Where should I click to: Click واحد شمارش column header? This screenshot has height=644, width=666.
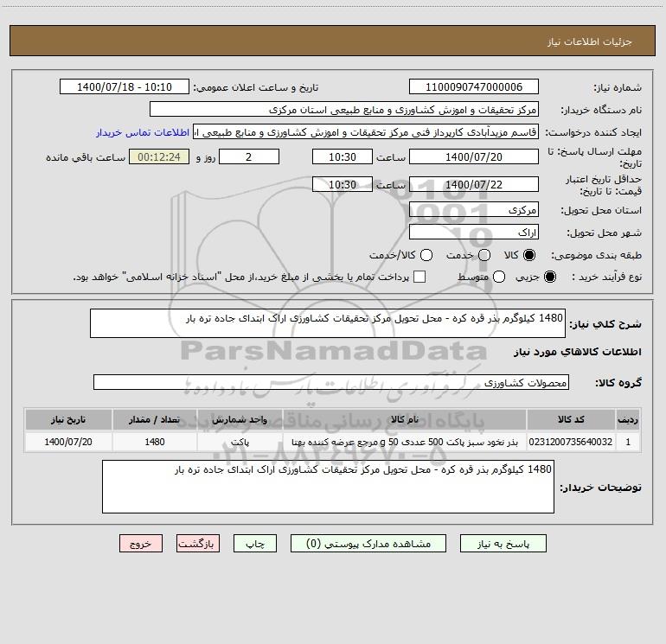point(240,419)
